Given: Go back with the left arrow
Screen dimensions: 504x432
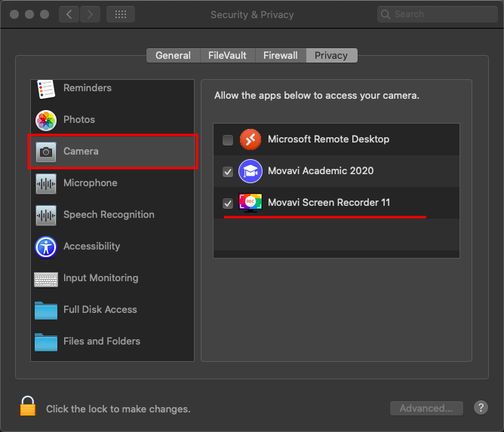Looking at the screenshot, I should pyautogui.click(x=69, y=14).
